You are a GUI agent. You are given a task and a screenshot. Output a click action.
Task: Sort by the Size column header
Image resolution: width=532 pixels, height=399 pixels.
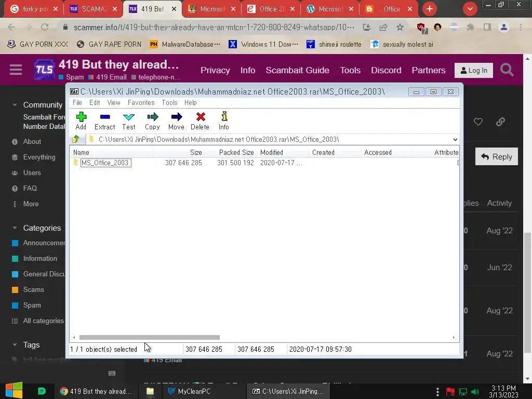pyautogui.click(x=179, y=152)
